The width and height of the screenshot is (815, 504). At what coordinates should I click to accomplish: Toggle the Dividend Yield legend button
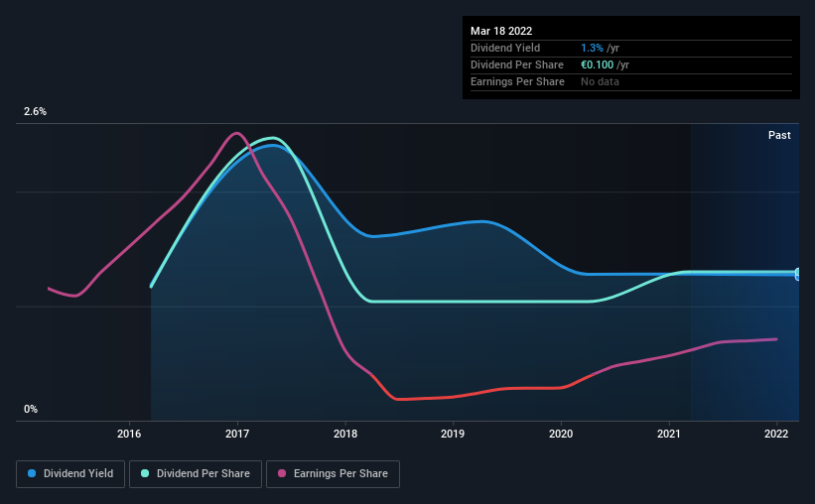pos(70,474)
